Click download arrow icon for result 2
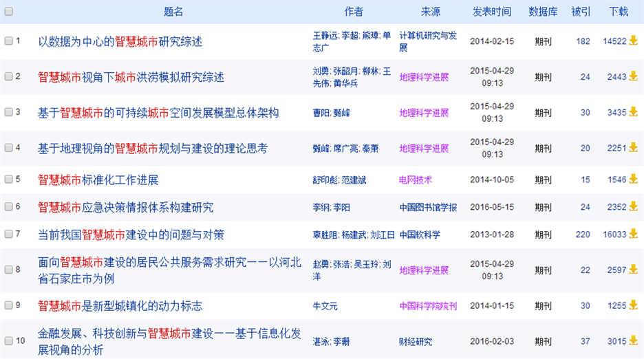 pyautogui.click(x=633, y=76)
